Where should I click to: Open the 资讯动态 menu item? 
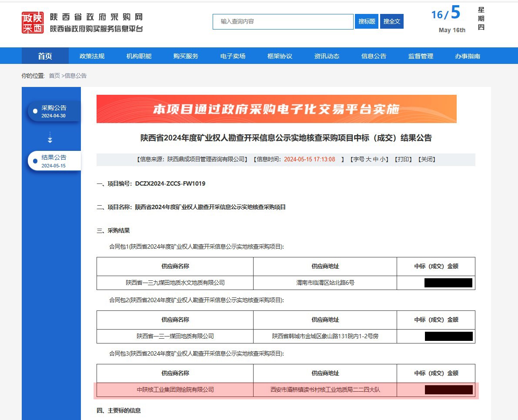327,56
